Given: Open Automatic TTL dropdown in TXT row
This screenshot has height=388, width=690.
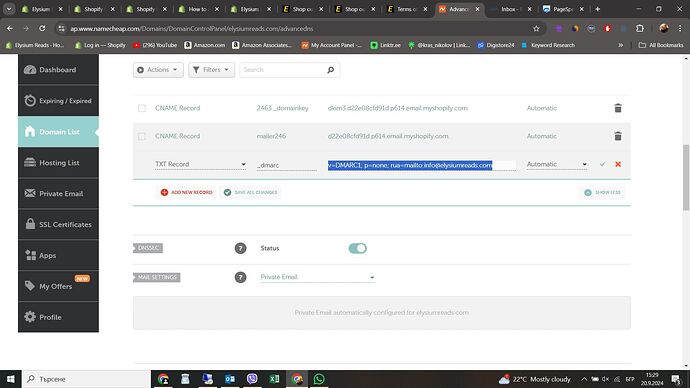Looking at the screenshot, I should [x=557, y=164].
